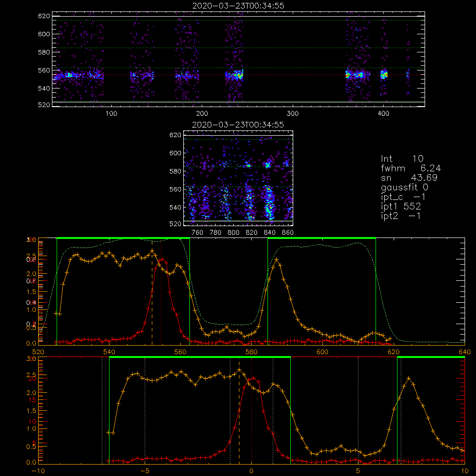Click the red 10 y-axis label in bottom plot
Screen dimensions: 476x476
click(32, 422)
